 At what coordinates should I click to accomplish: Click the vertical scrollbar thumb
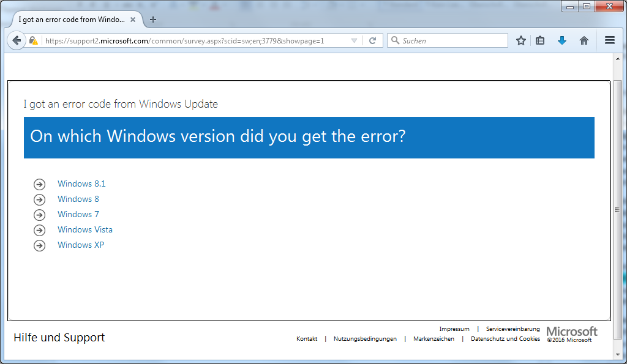point(618,209)
